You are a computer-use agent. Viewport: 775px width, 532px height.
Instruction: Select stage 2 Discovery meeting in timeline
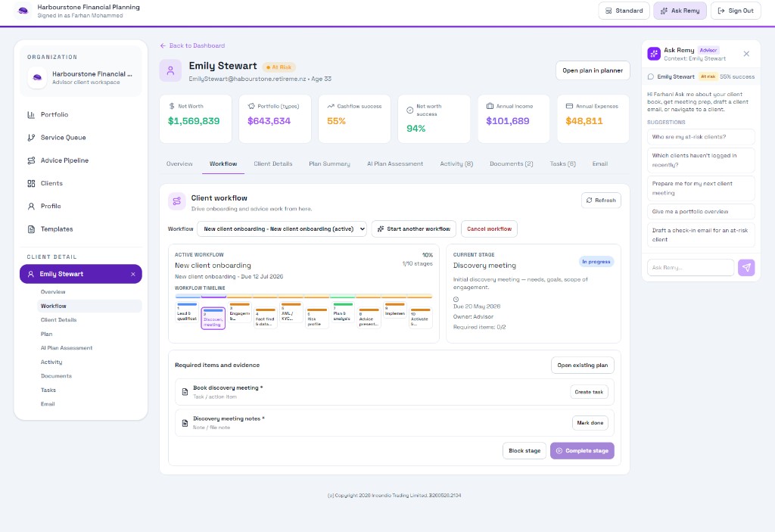(x=213, y=319)
